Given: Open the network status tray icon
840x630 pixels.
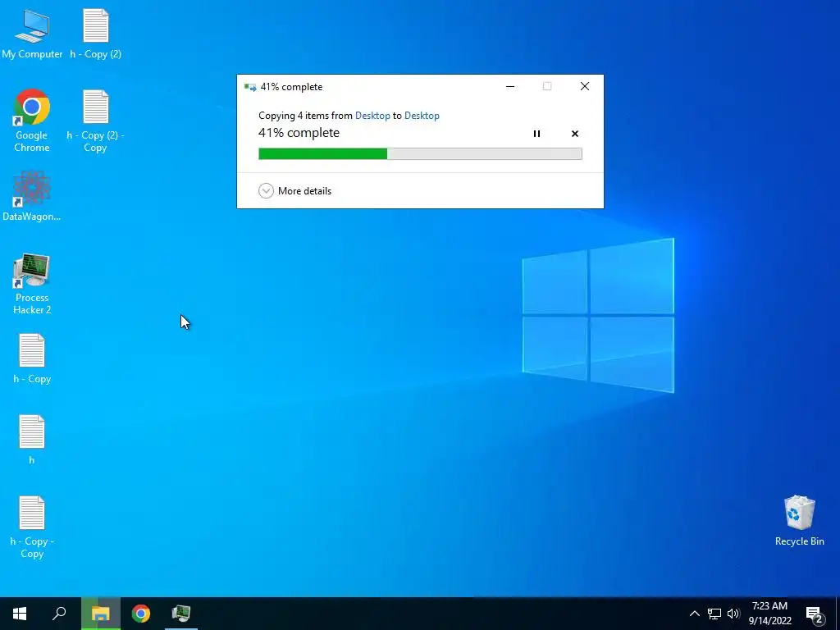Looking at the screenshot, I should tap(714, 614).
